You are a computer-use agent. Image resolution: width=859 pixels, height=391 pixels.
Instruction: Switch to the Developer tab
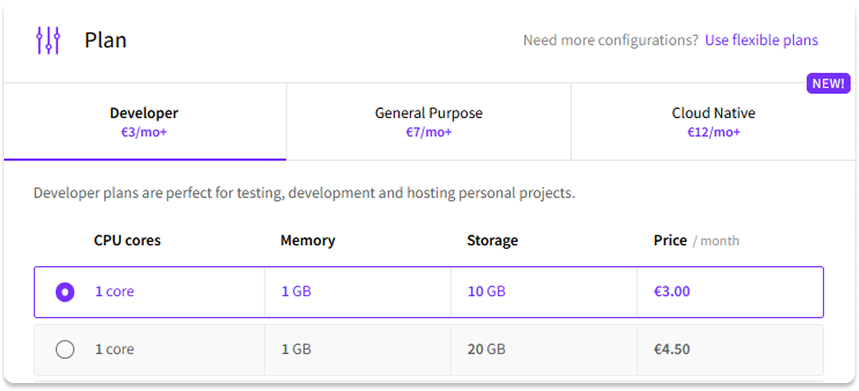click(145, 122)
